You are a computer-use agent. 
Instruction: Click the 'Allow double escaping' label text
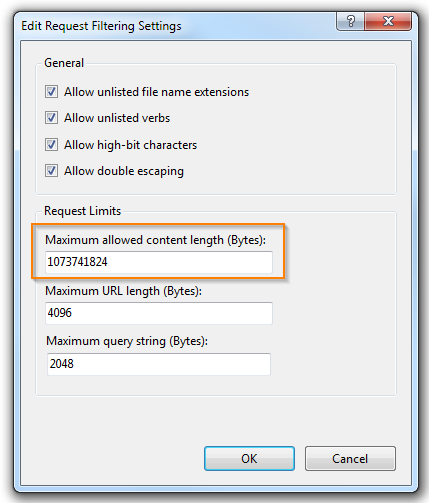point(124,171)
